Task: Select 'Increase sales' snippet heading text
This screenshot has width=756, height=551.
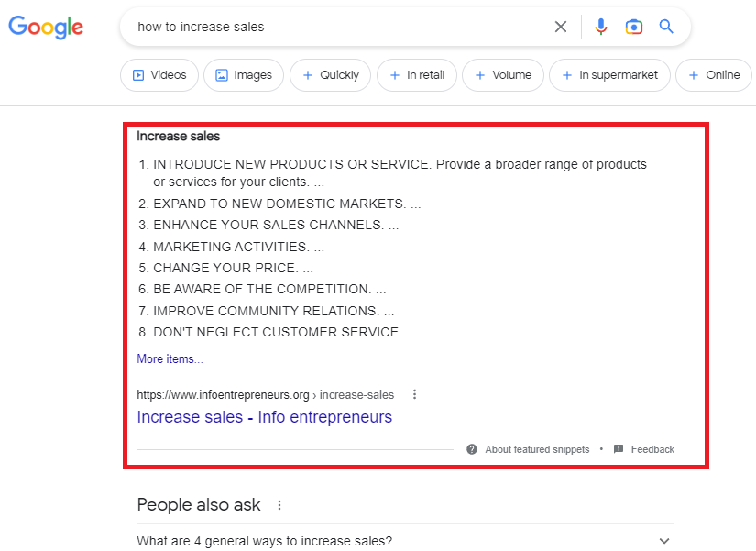Action: (178, 136)
